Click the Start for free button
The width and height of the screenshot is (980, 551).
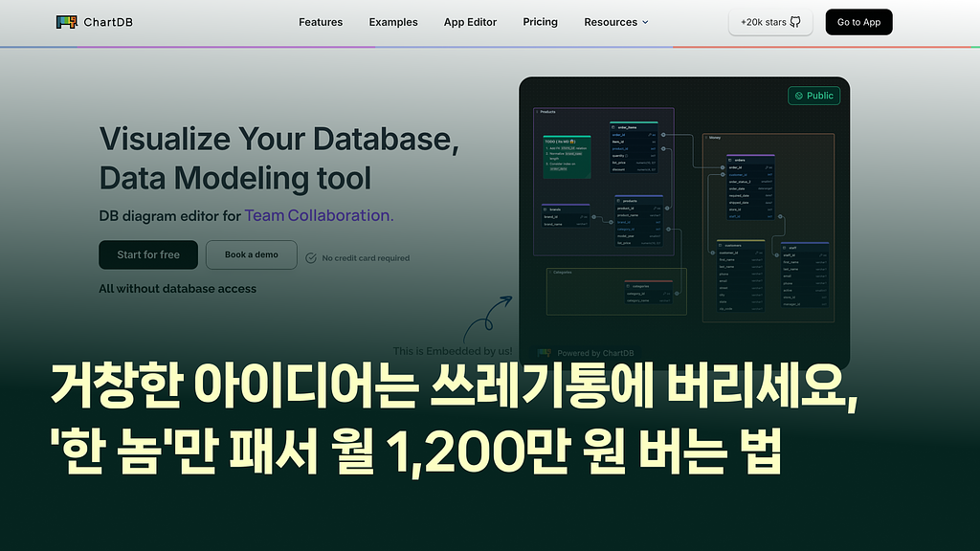point(147,254)
